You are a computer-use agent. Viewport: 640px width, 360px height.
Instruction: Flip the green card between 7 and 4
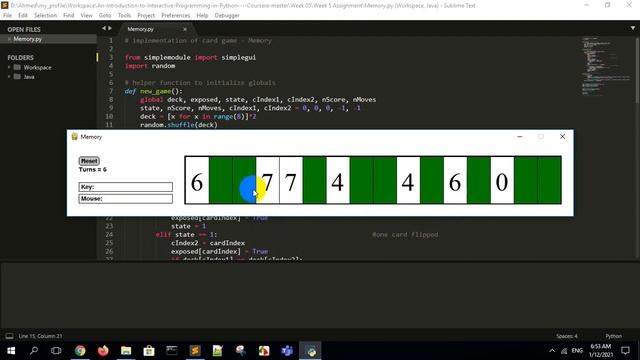tap(314, 180)
